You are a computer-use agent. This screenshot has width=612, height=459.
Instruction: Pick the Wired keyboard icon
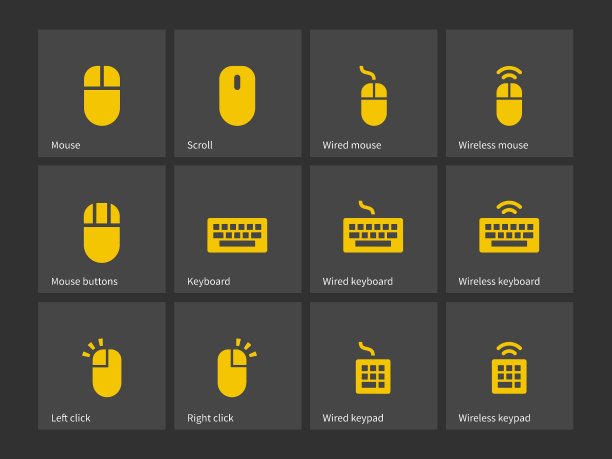[x=373, y=227]
